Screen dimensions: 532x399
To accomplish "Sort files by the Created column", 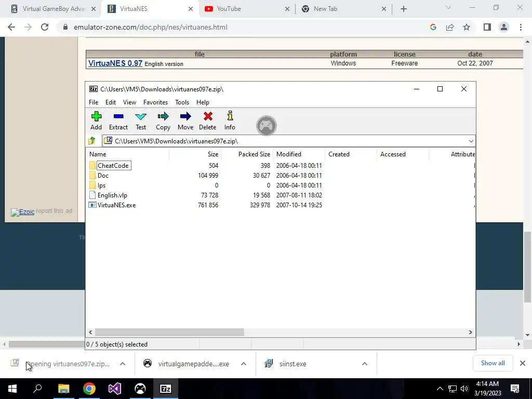I will coord(351,154).
